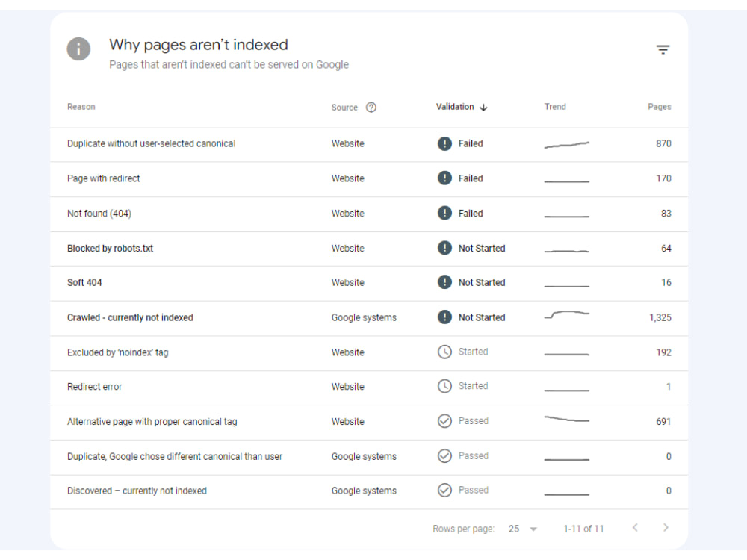This screenshot has width=747, height=560.
Task: Click the Validation sort arrow
Action: [483, 107]
